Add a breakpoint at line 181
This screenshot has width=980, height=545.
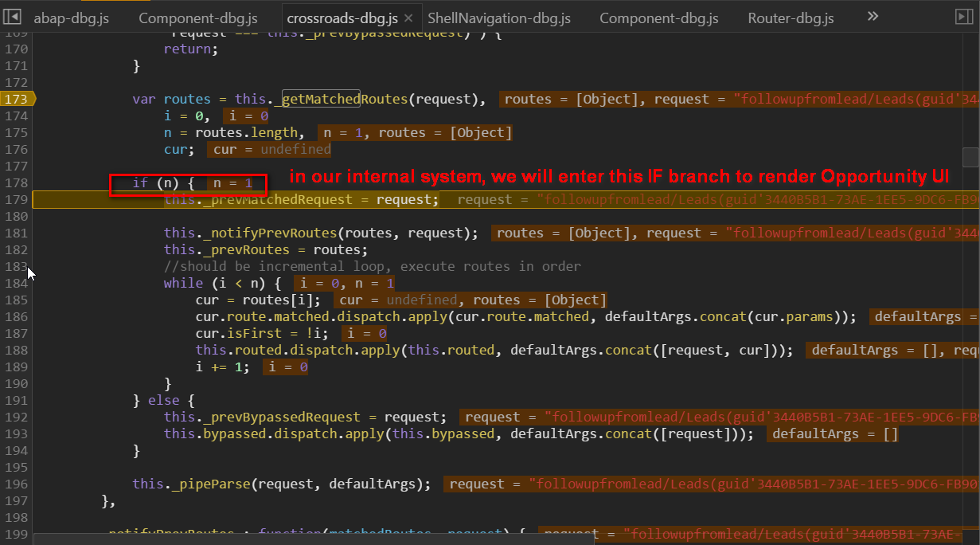[x=16, y=233]
